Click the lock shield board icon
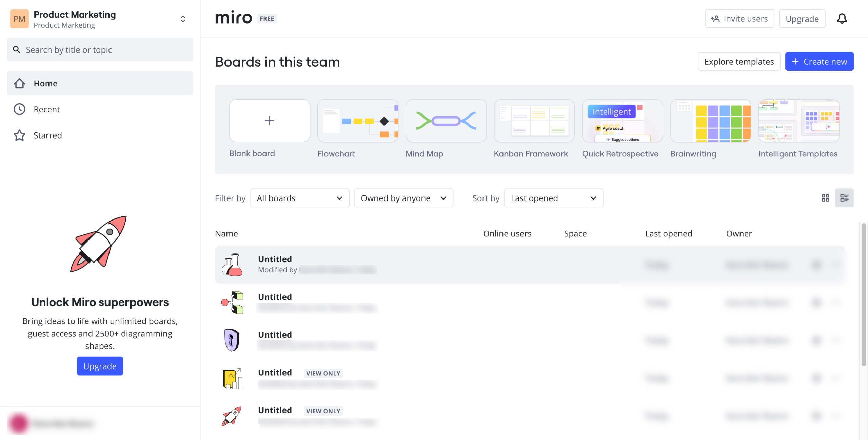This screenshot has width=868, height=440. (232, 340)
